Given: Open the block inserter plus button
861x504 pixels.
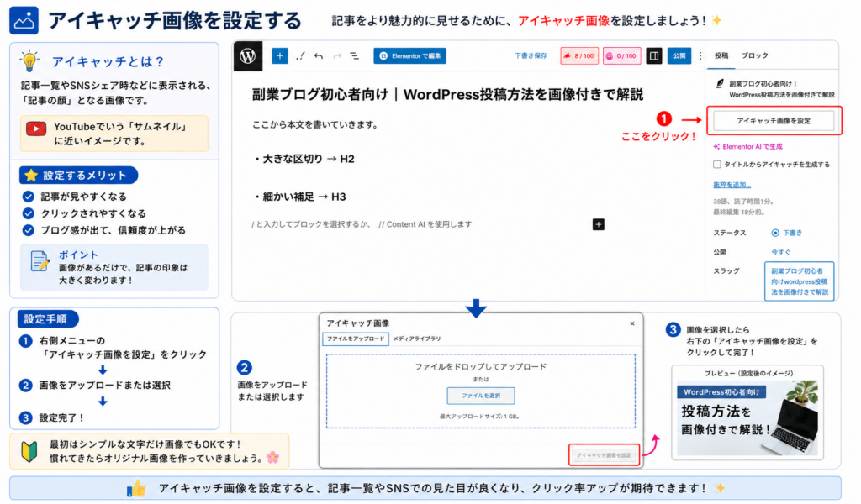Looking at the screenshot, I should coord(279,56).
